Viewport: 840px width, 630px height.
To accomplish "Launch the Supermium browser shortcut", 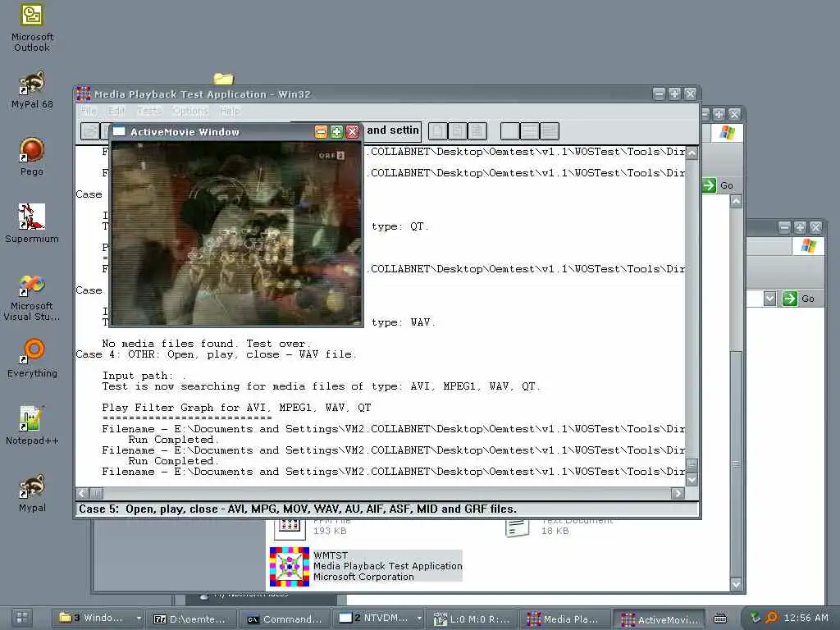I will click(x=32, y=224).
